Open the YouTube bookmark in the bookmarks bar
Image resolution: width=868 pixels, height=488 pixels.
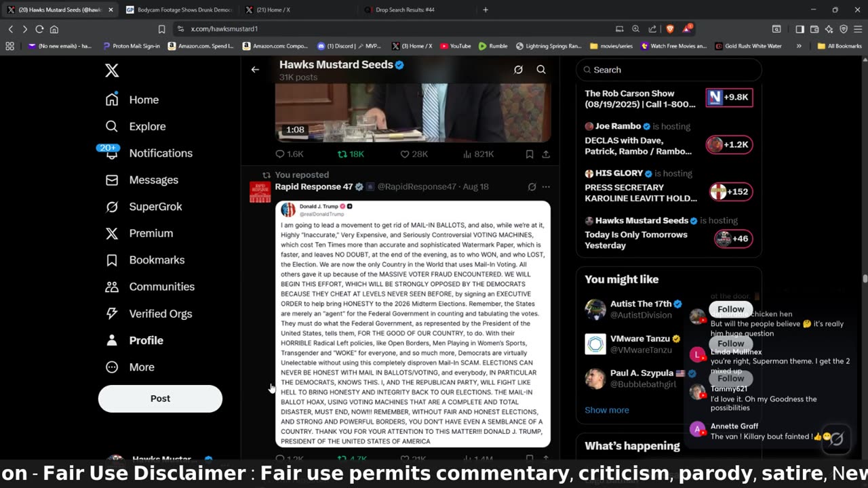point(456,46)
